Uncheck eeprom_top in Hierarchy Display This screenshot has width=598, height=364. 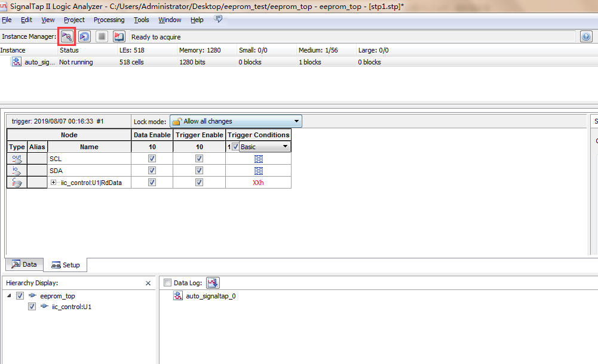(20, 295)
